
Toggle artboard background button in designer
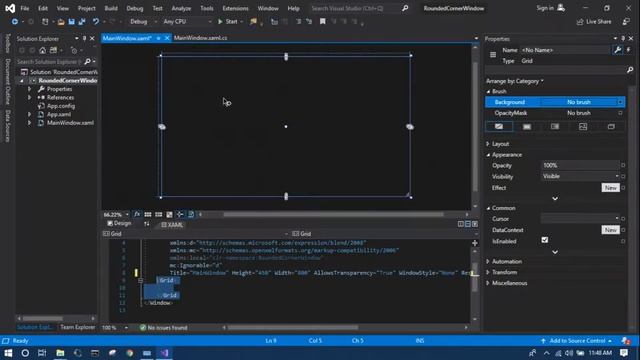[169, 214]
